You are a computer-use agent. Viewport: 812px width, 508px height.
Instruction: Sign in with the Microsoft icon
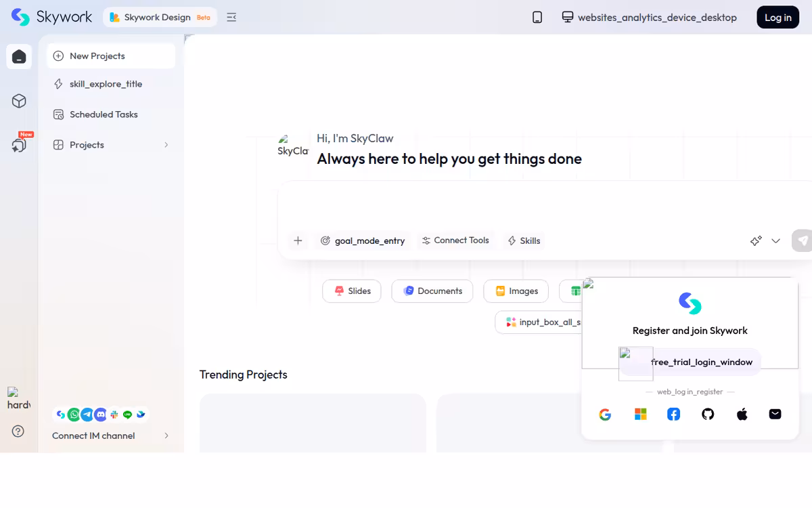(x=640, y=415)
